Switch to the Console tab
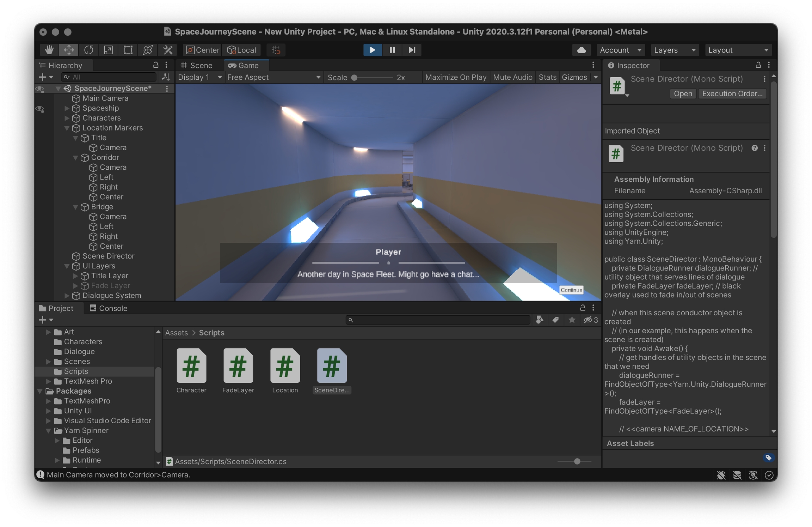Viewport: 812px width, 527px height. click(109, 308)
